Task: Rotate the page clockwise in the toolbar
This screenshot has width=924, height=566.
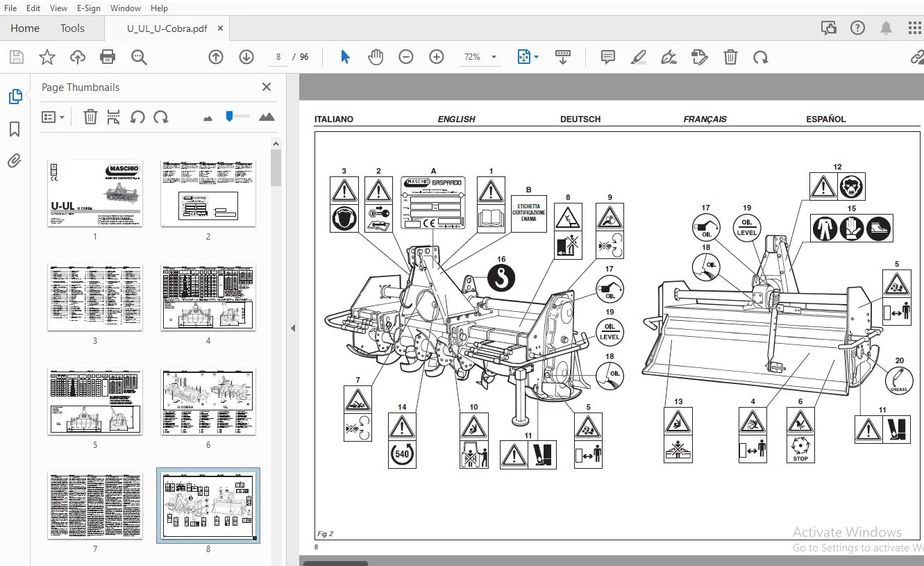Action: coord(761,57)
